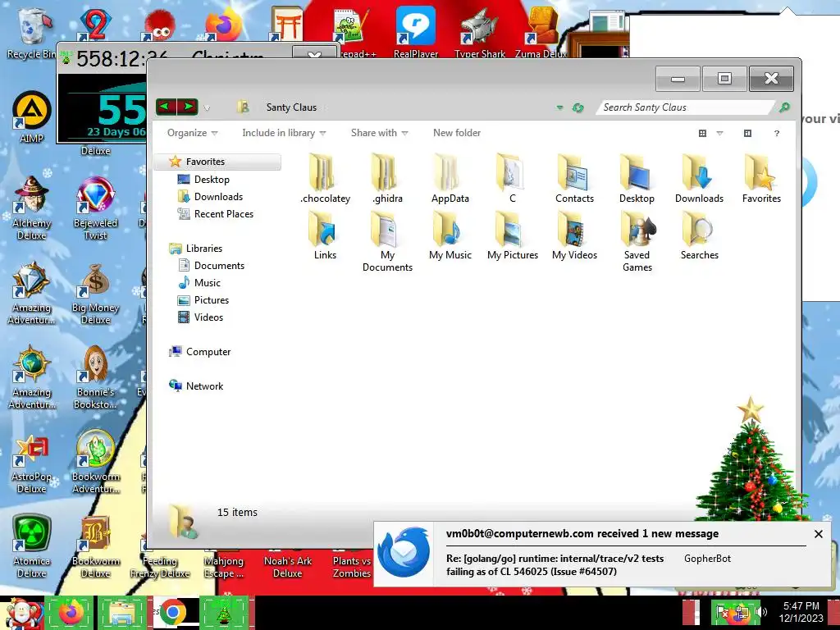
Task: Open the Christmas tree taskbar app
Action: 224,612
